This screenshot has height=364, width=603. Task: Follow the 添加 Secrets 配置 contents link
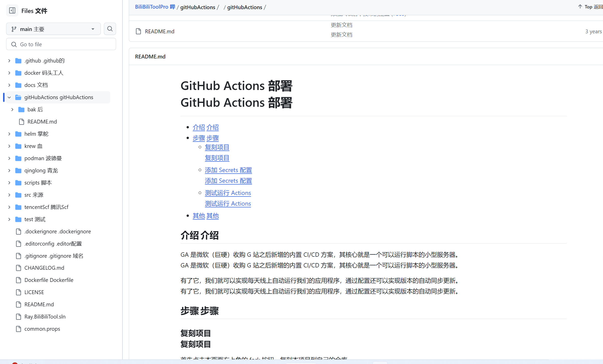point(228,170)
